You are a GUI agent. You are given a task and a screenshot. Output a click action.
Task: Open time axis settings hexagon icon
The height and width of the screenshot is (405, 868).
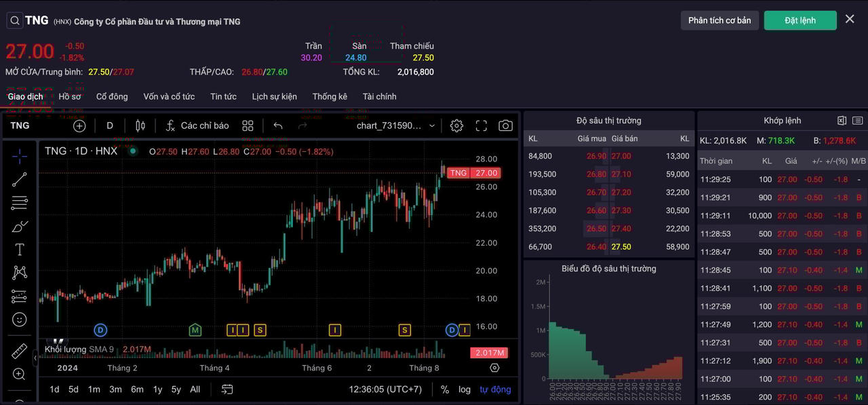pos(494,368)
